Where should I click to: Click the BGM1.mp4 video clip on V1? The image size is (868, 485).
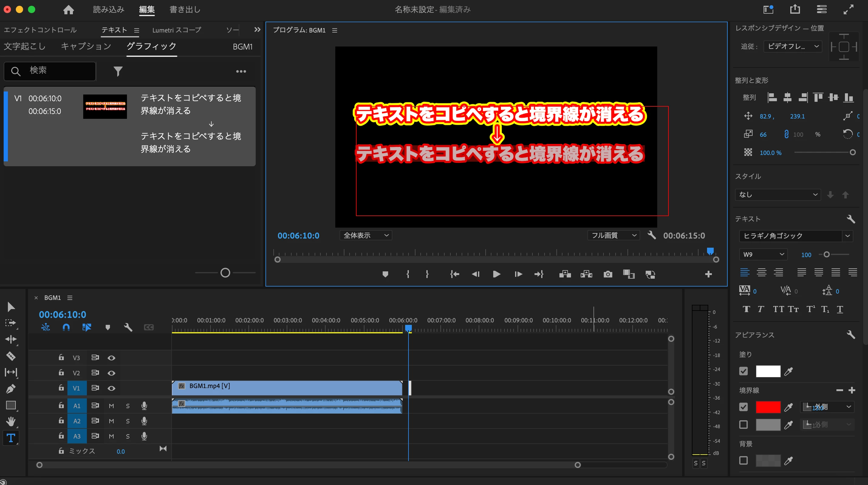286,387
